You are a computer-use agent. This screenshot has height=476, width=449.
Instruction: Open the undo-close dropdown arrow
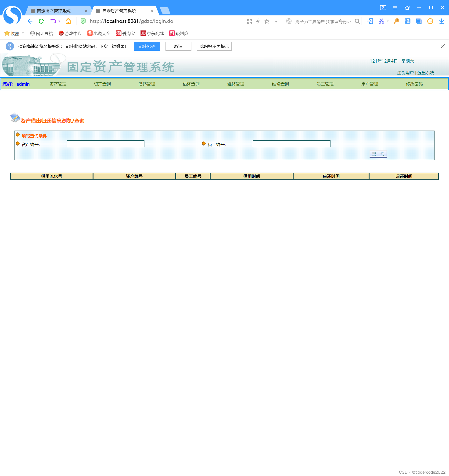tap(59, 21)
